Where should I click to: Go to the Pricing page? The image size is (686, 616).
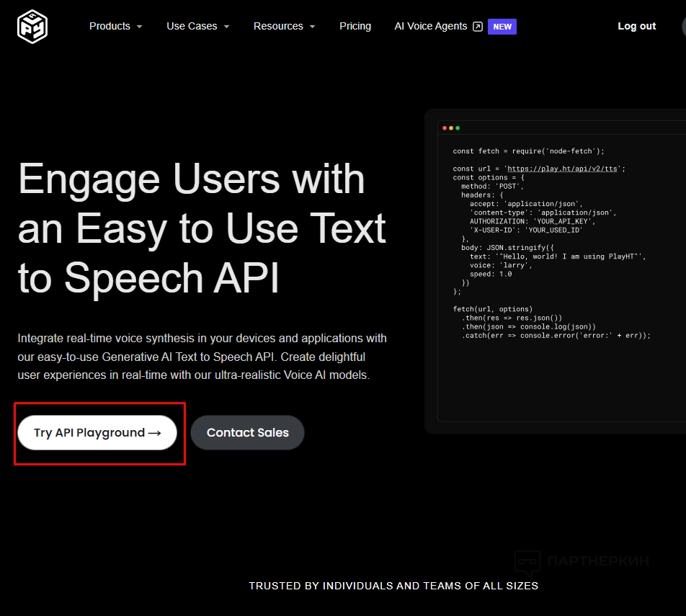coord(355,26)
